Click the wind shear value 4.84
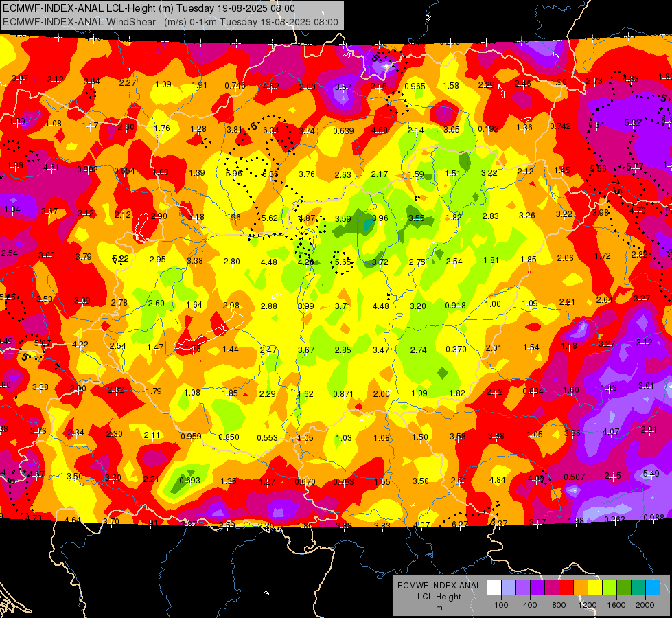 pyautogui.click(x=498, y=479)
